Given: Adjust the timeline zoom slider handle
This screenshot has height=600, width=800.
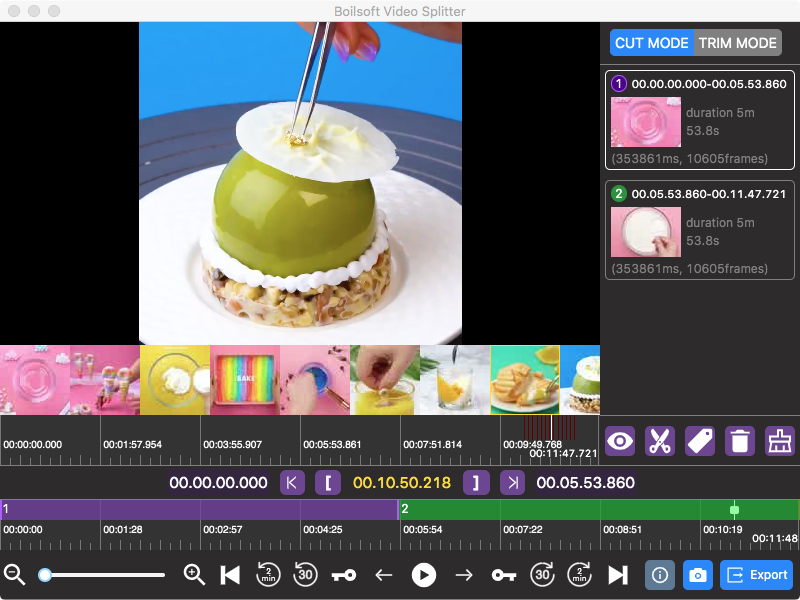Looking at the screenshot, I should pyautogui.click(x=45, y=575).
